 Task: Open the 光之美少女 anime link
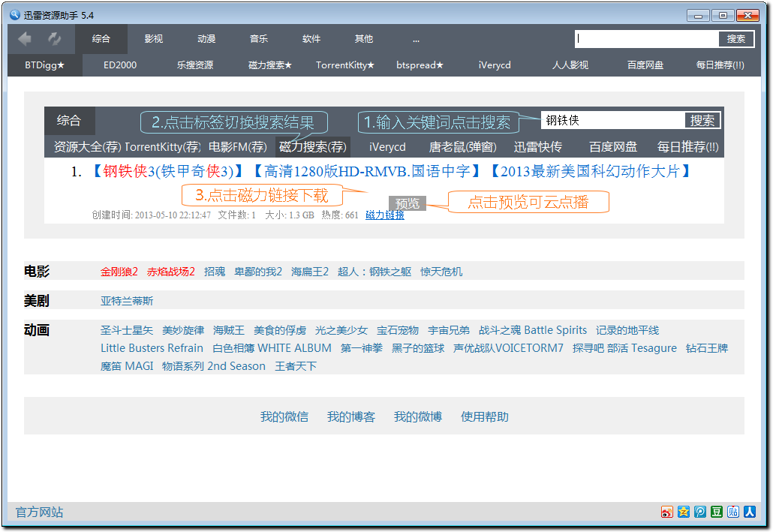pos(341,330)
